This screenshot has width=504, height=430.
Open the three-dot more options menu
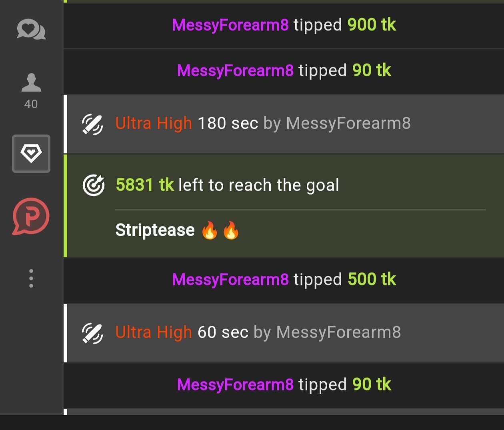31,278
